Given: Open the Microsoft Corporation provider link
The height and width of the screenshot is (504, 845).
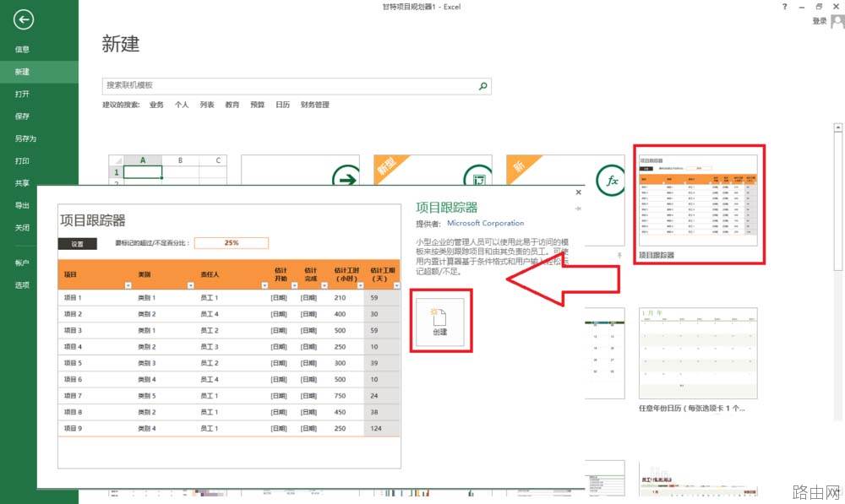Looking at the screenshot, I should point(486,223).
